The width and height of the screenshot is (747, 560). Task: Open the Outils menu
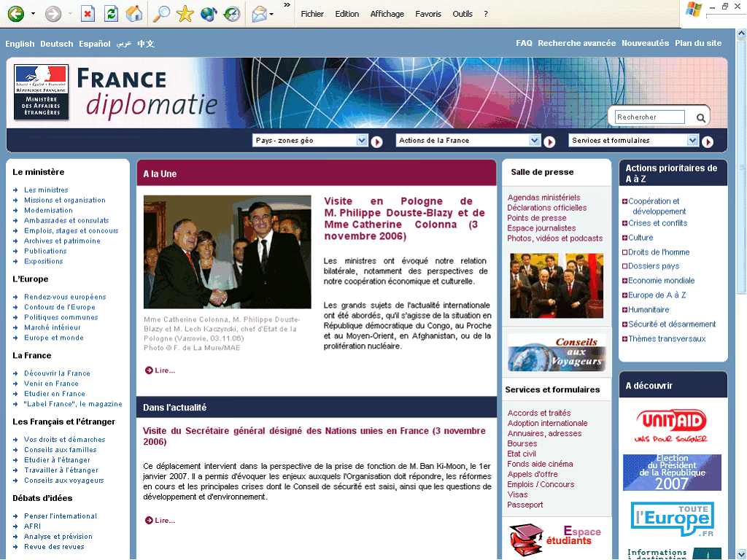coord(462,14)
